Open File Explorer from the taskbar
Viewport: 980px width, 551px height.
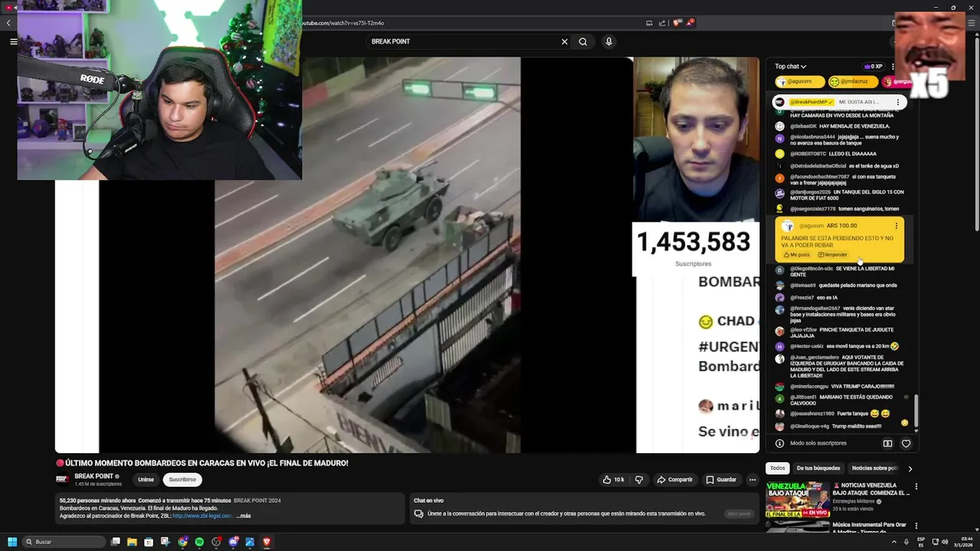click(132, 542)
